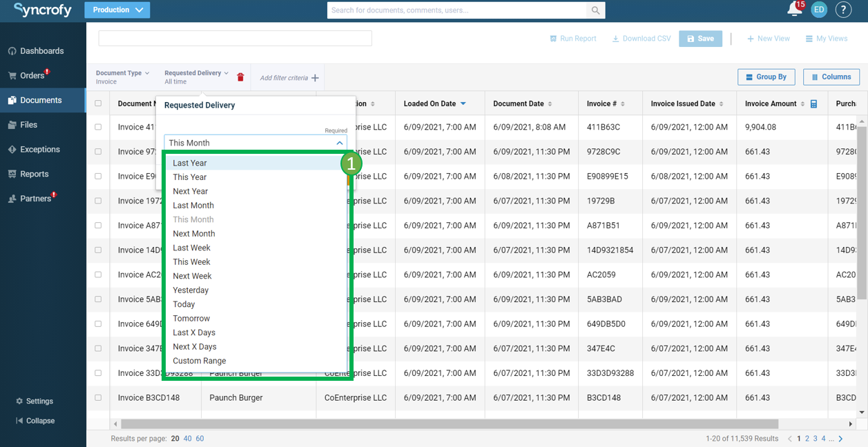Select Yesterday in the date list
This screenshot has height=447, width=868.
[x=255, y=290]
